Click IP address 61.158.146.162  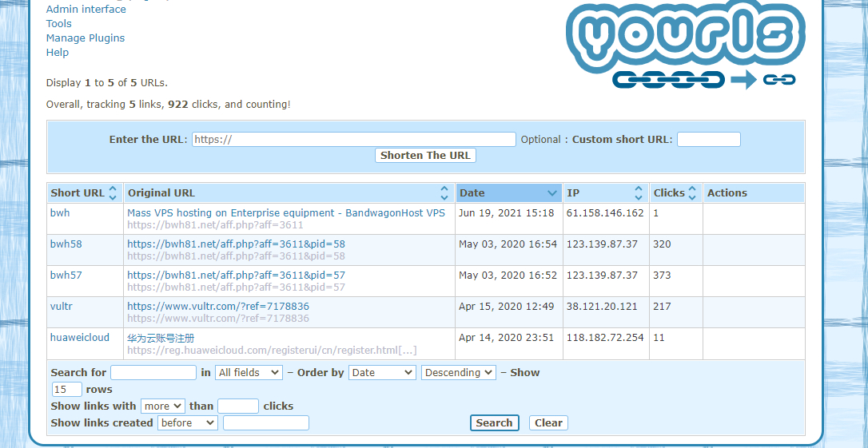point(605,213)
